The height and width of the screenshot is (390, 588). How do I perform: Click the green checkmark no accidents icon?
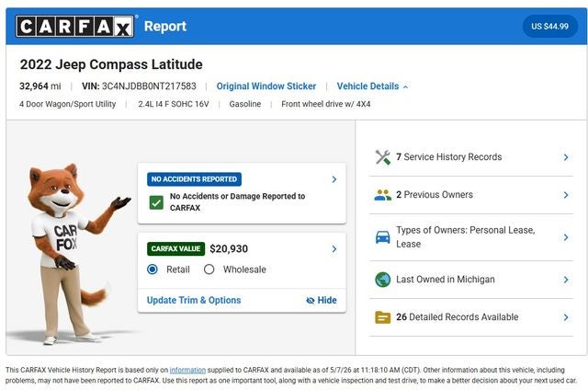pyautogui.click(x=156, y=202)
